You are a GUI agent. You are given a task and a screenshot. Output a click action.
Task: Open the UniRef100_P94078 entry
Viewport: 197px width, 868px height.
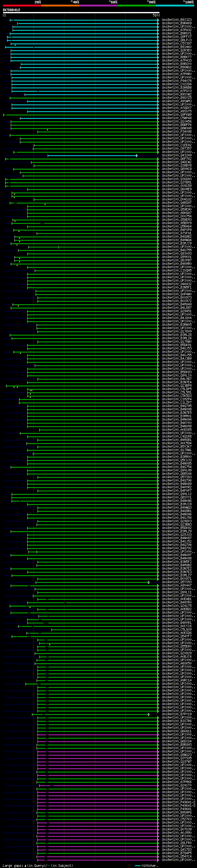pos(177,81)
